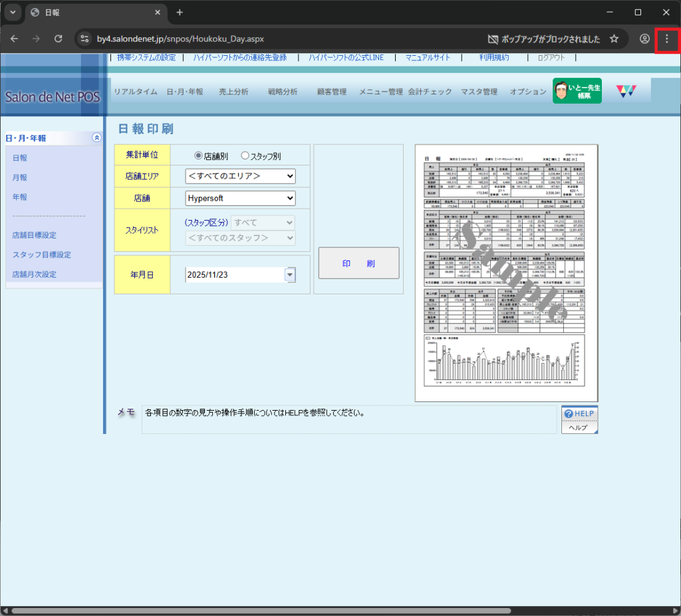The image size is (681, 616).
Task: View site information icon in address bar
Action: tap(84, 39)
